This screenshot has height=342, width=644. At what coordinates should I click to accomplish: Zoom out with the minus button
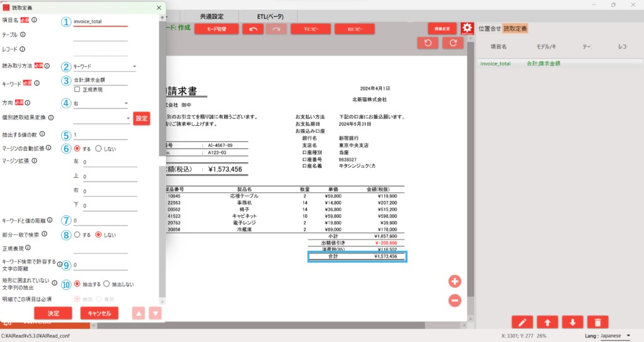pos(455,301)
